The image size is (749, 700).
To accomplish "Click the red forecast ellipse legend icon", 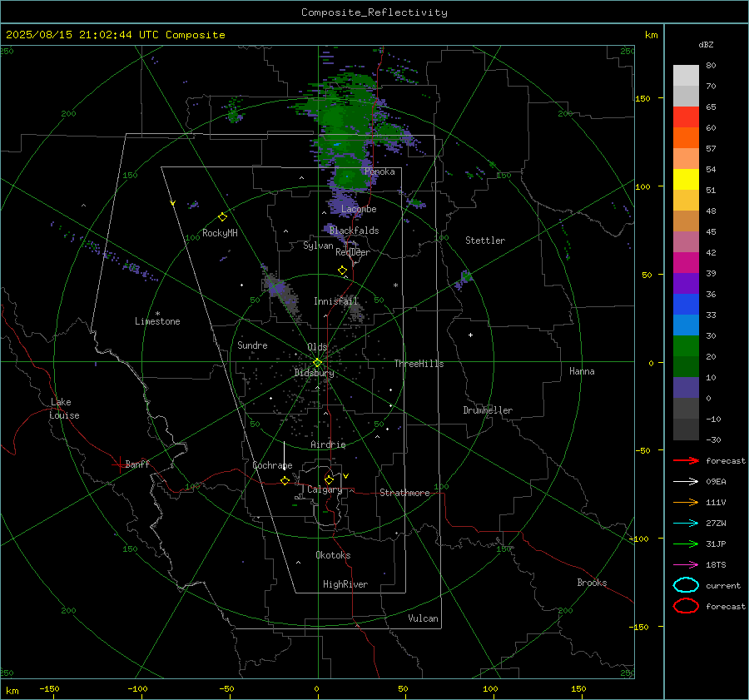I will click(x=686, y=605).
